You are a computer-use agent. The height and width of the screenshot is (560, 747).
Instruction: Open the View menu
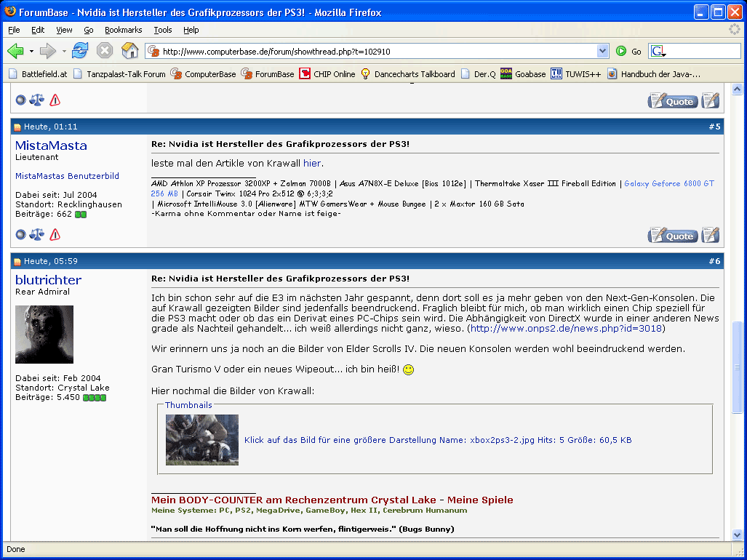pyautogui.click(x=64, y=30)
